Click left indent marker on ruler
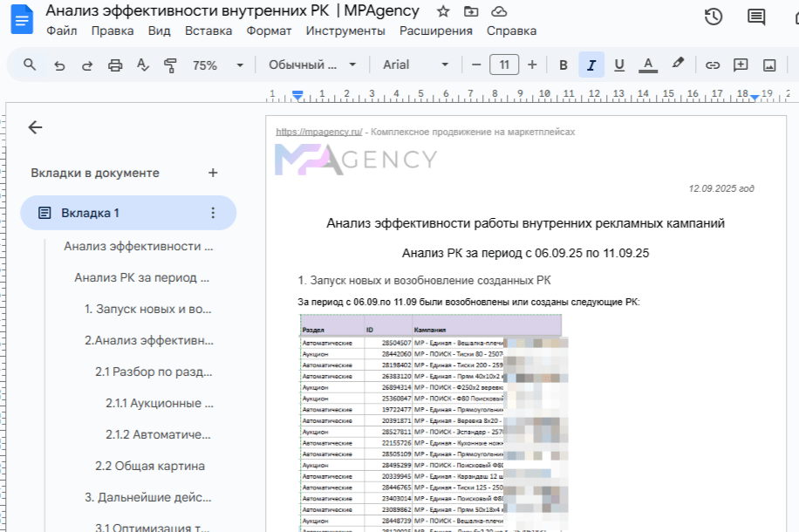Viewport: 799px width, 532px height. coord(297,95)
